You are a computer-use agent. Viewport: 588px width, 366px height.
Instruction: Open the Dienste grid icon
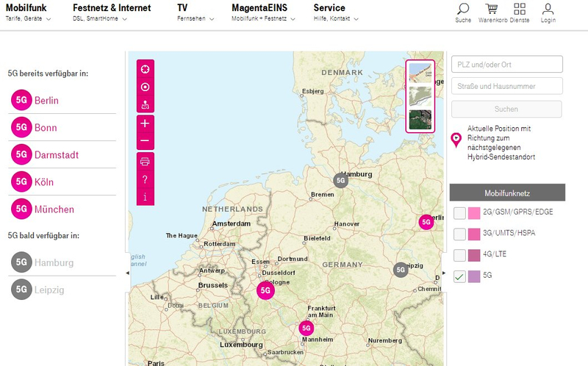click(x=520, y=9)
